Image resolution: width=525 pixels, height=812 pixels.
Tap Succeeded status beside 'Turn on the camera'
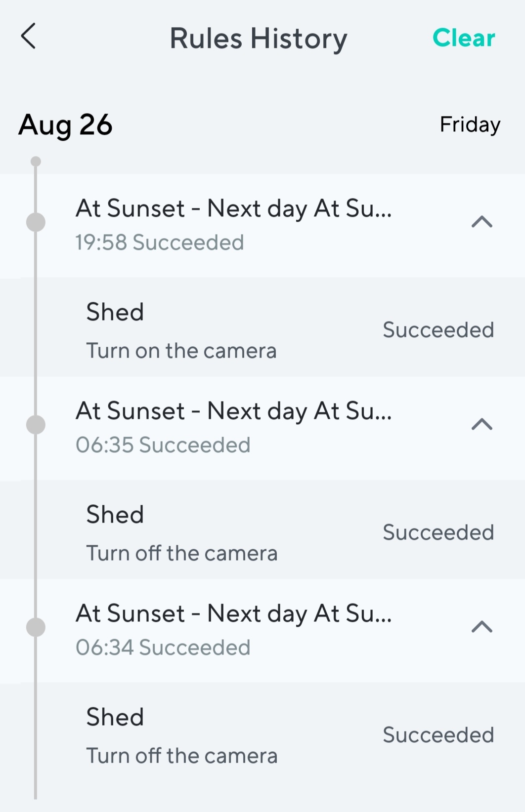pos(438,330)
